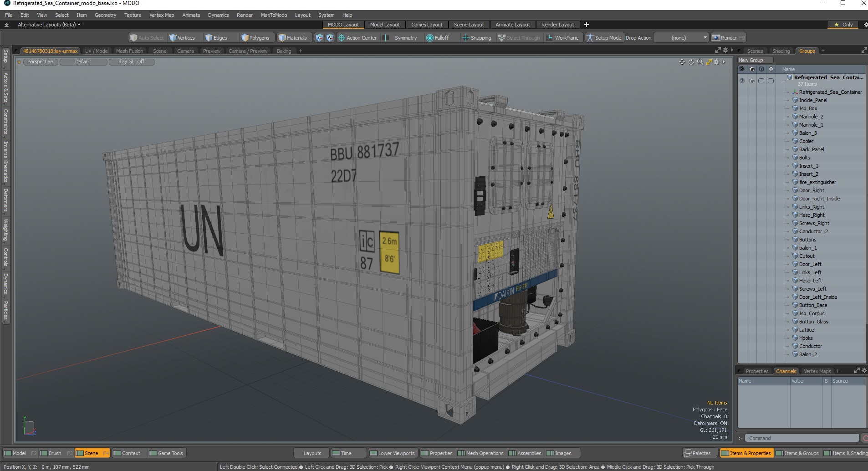
Task: Click Items & Groups button
Action: coord(797,453)
